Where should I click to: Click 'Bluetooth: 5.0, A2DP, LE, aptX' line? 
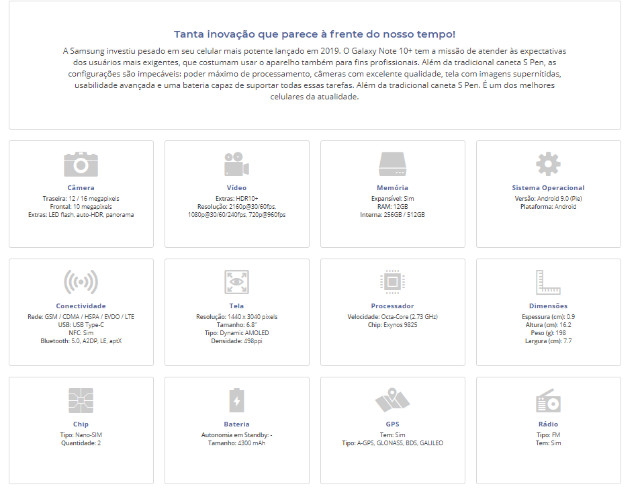(81, 341)
